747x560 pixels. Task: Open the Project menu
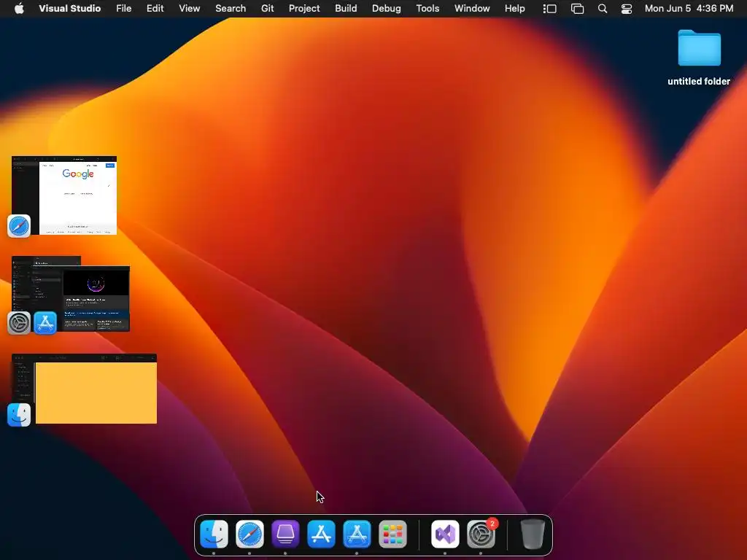click(304, 9)
